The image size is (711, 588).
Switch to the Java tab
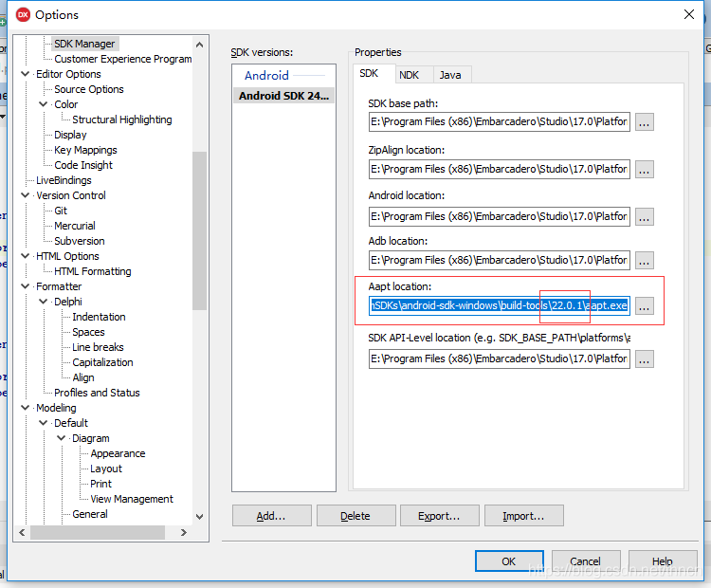(x=450, y=75)
